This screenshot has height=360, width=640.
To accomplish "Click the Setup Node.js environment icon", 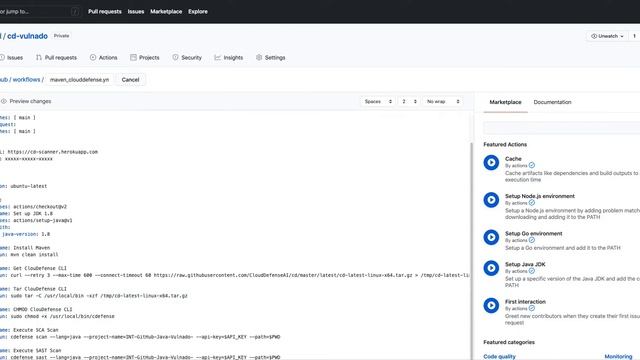I will (x=491, y=200).
